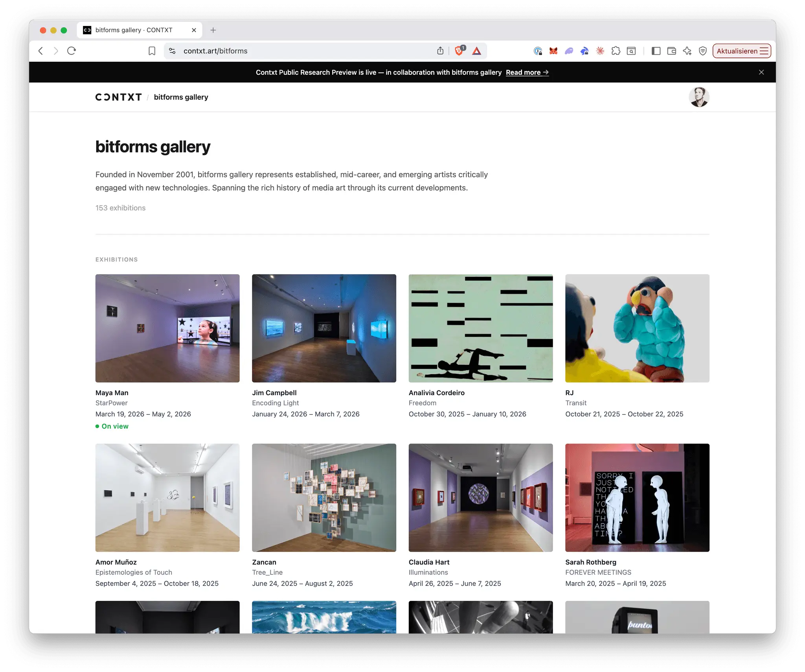Screen dimensions: 805x672
Task: Go back to the previous page
Action: [x=41, y=51]
